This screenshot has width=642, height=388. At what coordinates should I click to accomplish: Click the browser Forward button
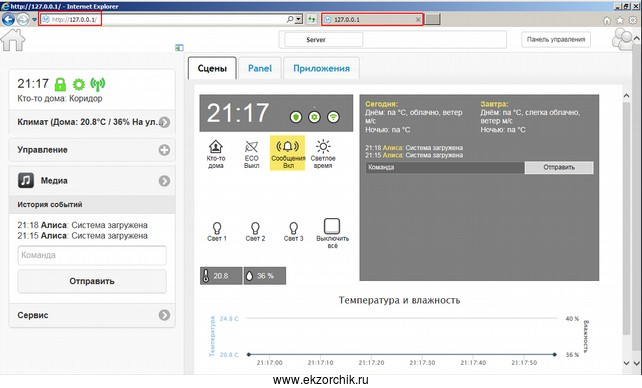(x=23, y=19)
